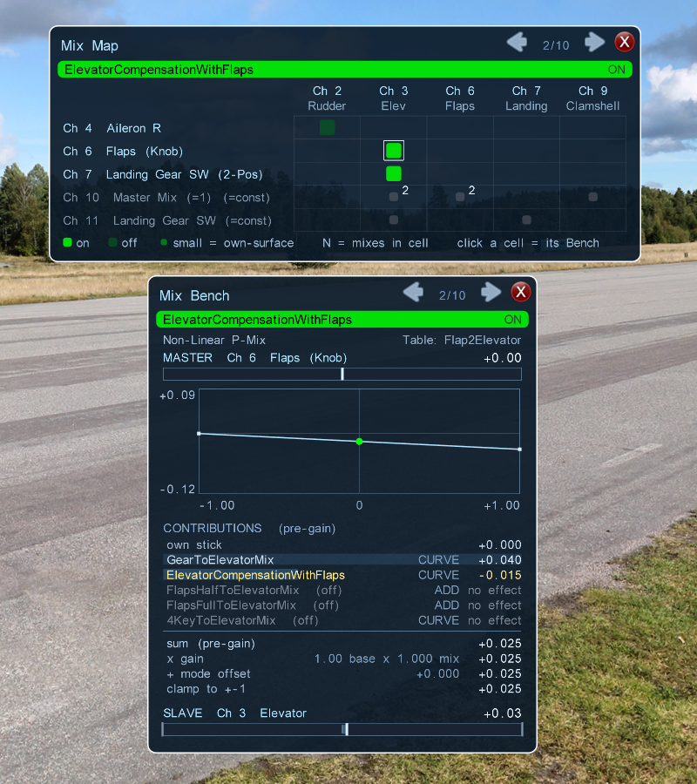The height and width of the screenshot is (784, 697).
Task: Click Ch 10 Master Mix row label
Action: coord(166,198)
